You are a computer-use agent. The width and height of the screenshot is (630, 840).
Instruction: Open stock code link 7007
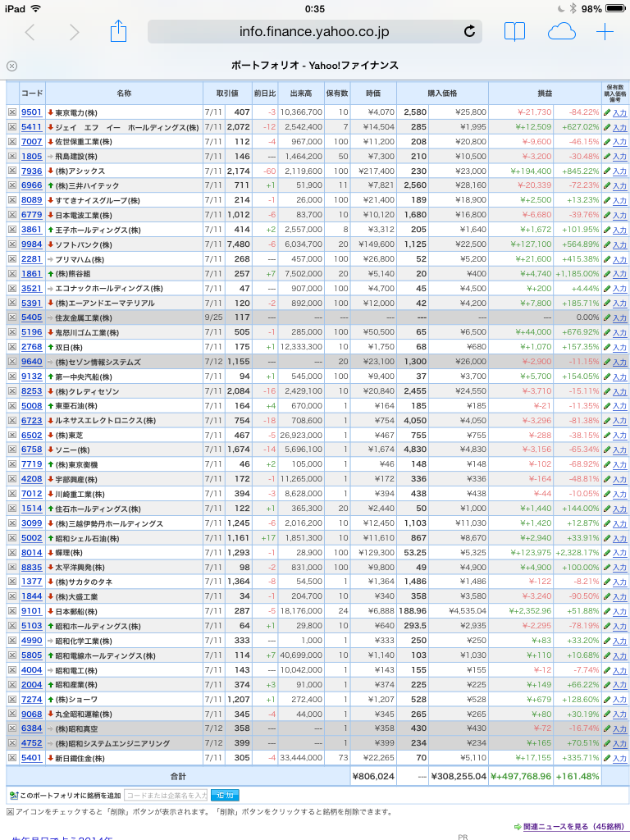click(x=32, y=141)
